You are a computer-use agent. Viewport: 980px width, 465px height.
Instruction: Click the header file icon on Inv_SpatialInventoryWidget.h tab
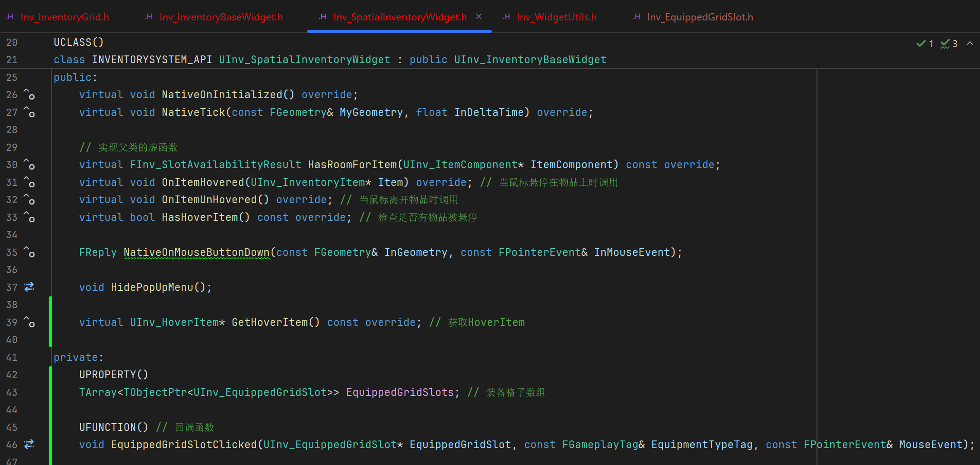(x=322, y=17)
